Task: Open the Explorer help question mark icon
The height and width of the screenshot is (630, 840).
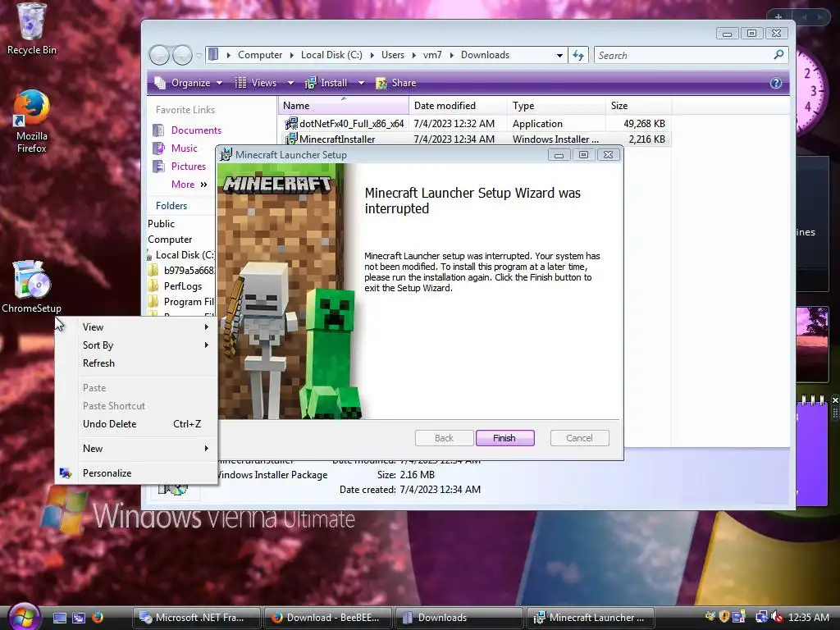Action: tap(776, 83)
